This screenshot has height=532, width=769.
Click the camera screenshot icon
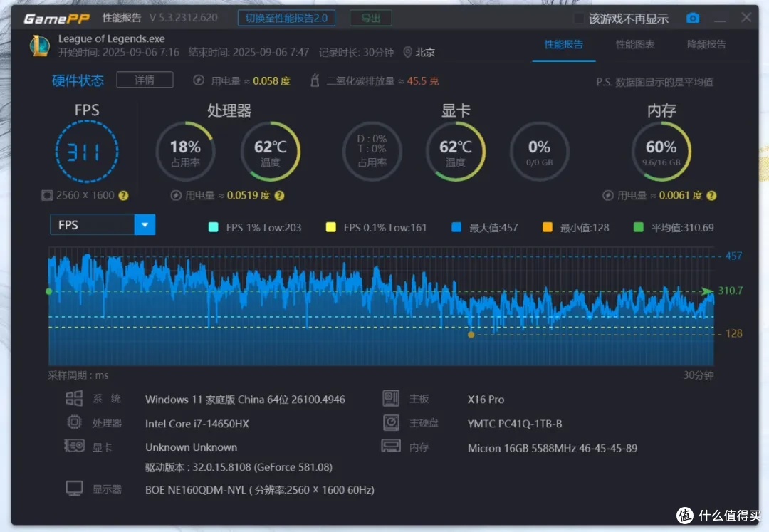[693, 18]
